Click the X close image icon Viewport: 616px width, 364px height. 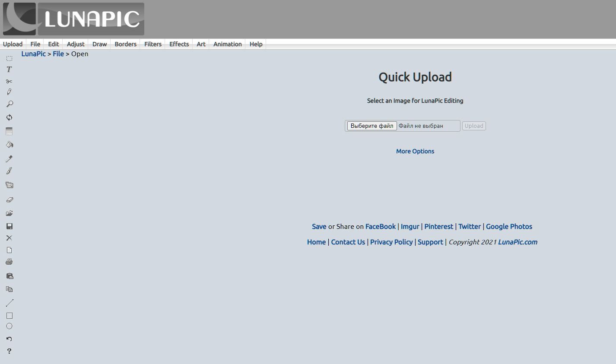pos(9,238)
